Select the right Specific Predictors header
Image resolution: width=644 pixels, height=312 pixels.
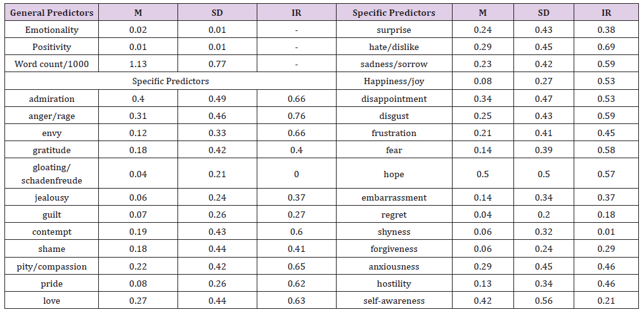pos(394,13)
